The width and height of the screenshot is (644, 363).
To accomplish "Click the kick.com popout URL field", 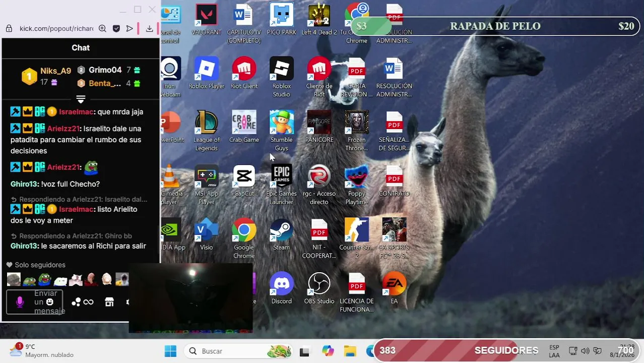I will pos(56,29).
